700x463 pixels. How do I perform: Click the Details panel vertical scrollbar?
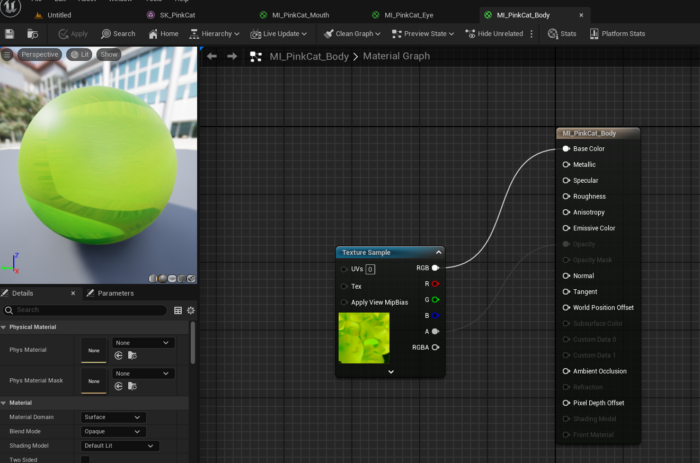pyautogui.click(x=193, y=343)
